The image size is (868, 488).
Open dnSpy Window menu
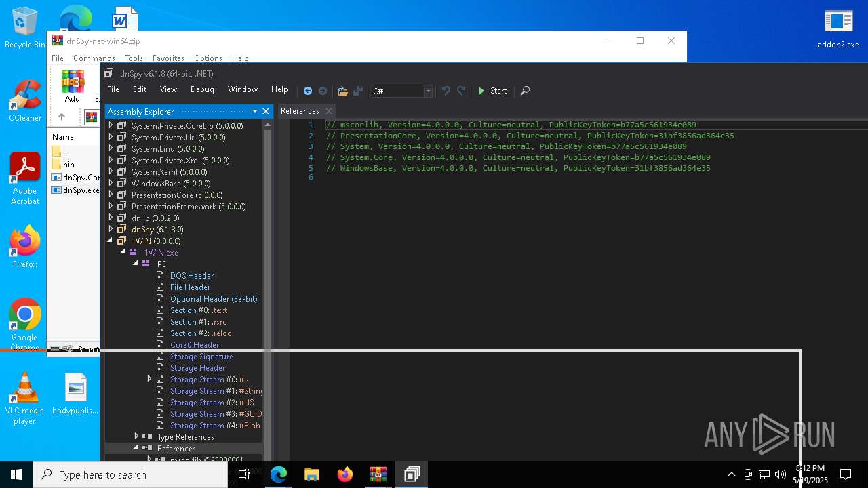coord(243,89)
